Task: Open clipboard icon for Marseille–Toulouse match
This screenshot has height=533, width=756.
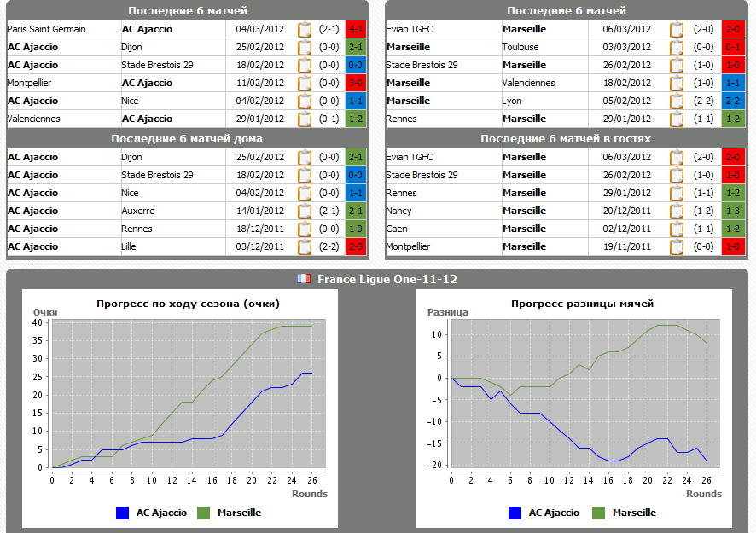Action: (677, 47)
